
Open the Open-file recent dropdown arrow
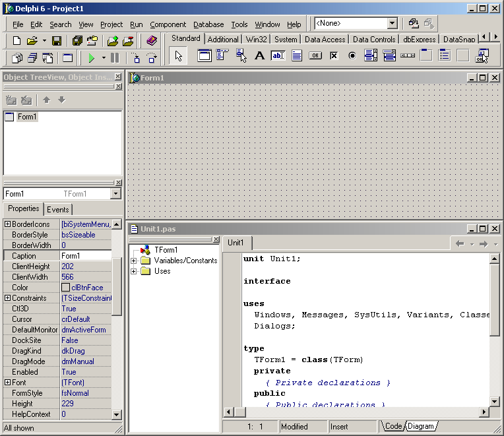[x=44, y=41]
